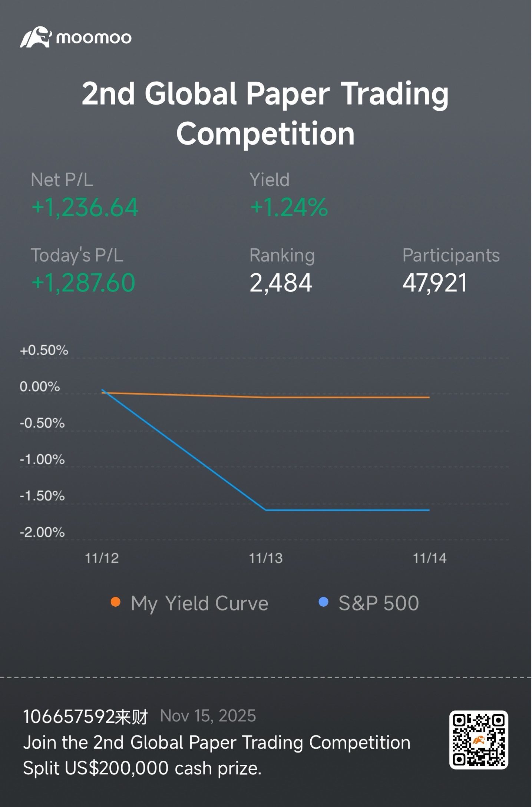
Task: Tap the moomoo wordmark text
Action: pyautogui.click(x=94, y=38)
